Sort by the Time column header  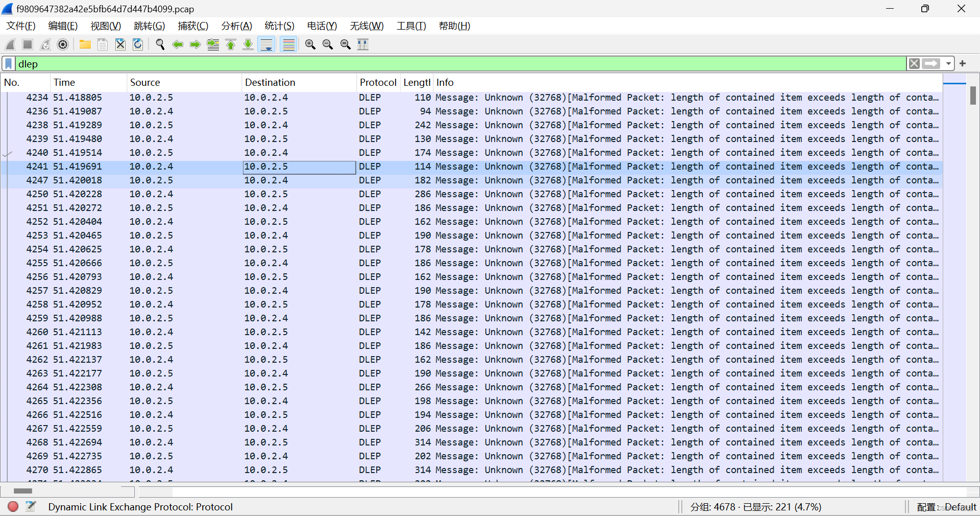pos(88,82)
